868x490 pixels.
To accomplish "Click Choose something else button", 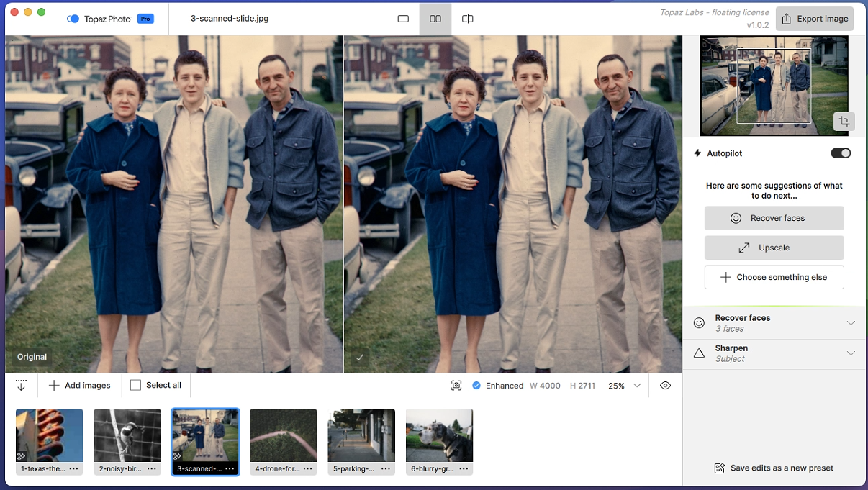I will point(774,277).
